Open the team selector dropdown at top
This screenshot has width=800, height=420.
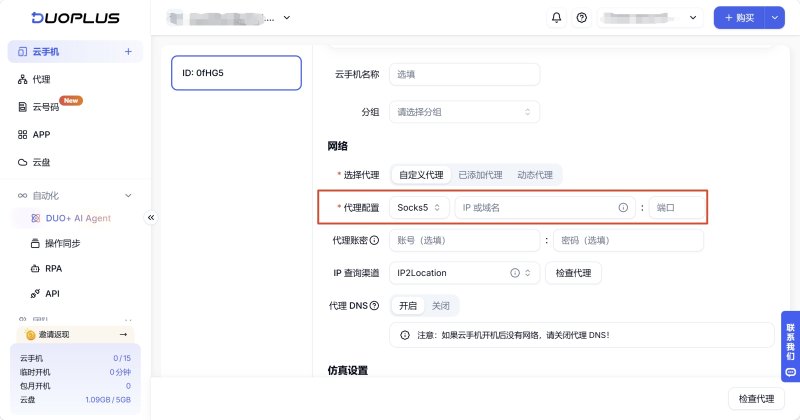(x=287, y=18)
